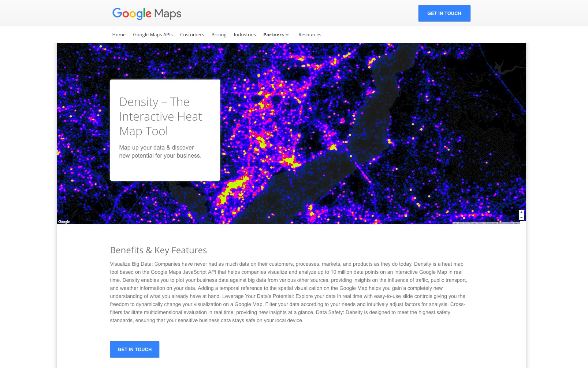Click the Density heat map title heading
This screenshot has height=368, width=588.
160,116
